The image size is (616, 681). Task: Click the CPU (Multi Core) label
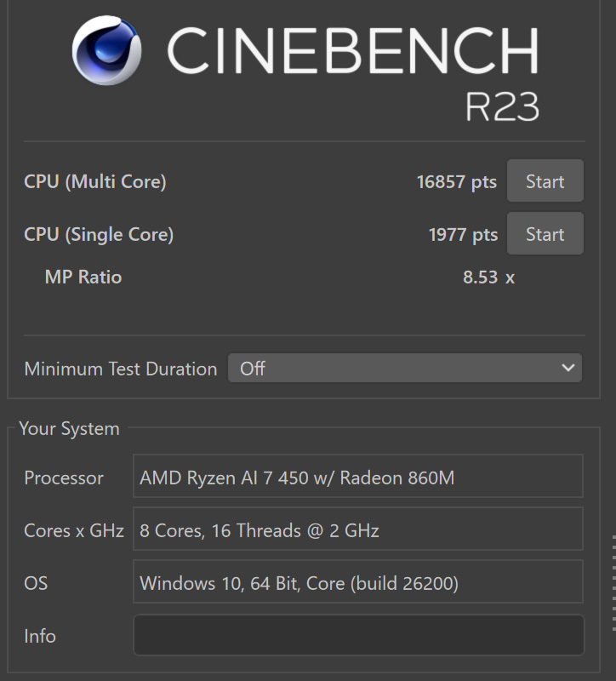(x=95, y=181)
